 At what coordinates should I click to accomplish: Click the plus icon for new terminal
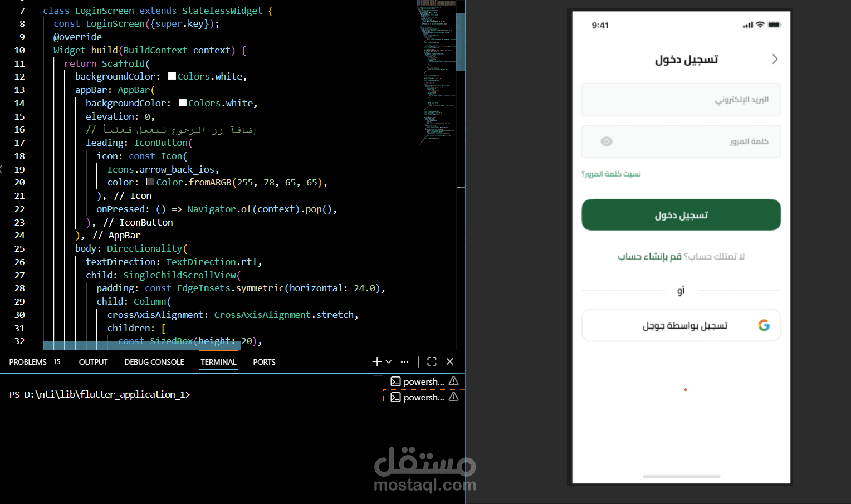(x=377, y=362)
